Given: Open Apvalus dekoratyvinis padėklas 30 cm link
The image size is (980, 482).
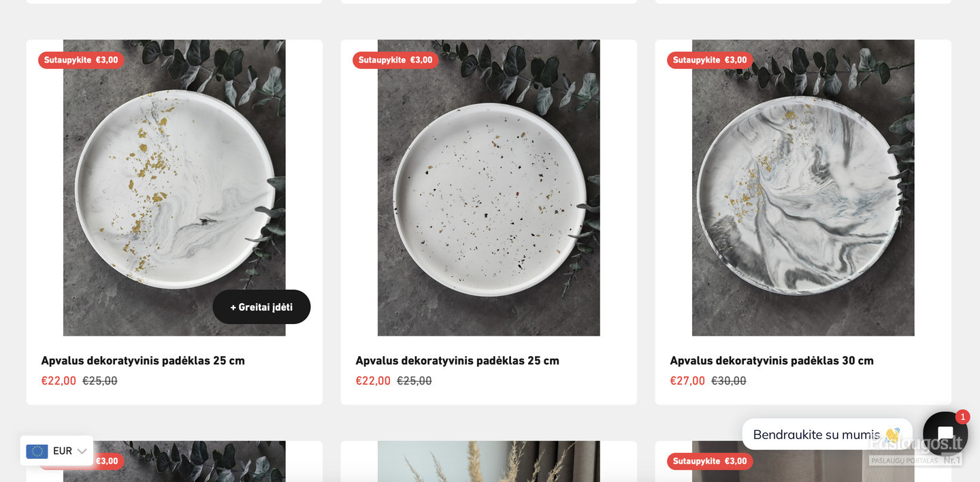Looking at the screenshot, I should coord(772,361).
